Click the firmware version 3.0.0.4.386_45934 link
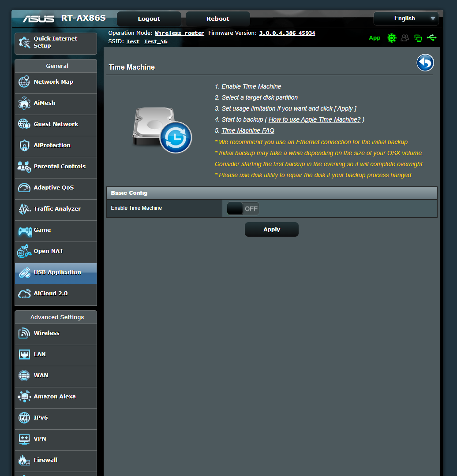The image size is (457, 476). tap(287, 33)
